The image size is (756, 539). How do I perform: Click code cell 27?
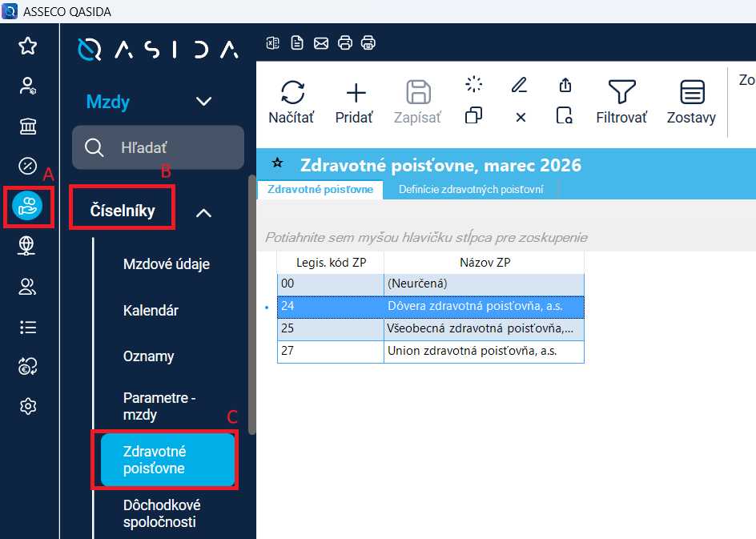(331, 352)
